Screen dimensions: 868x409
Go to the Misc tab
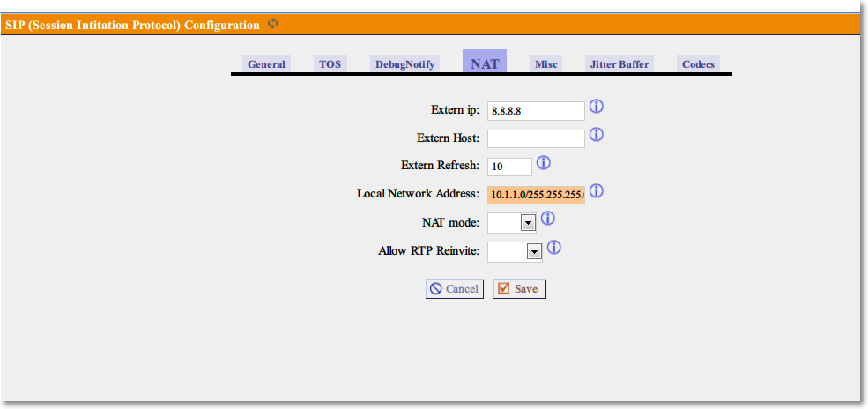[x=545, y=63]
